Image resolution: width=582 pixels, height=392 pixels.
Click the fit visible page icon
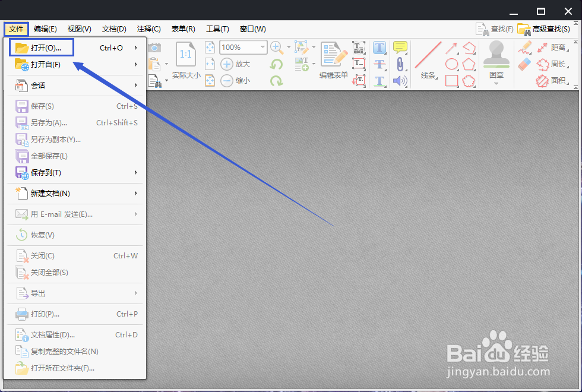pyautogui.click(x=210, y=81)
